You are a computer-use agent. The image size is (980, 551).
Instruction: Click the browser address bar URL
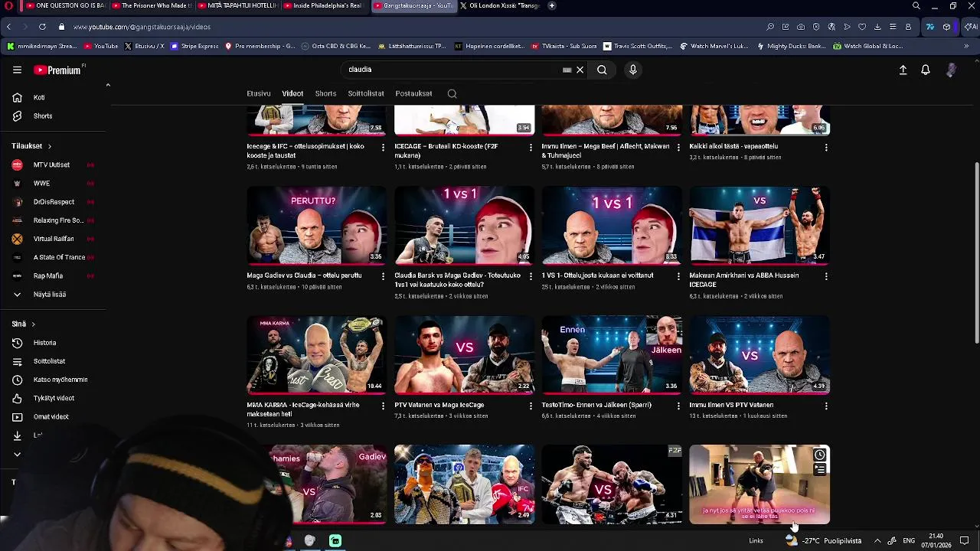[142, 27]
